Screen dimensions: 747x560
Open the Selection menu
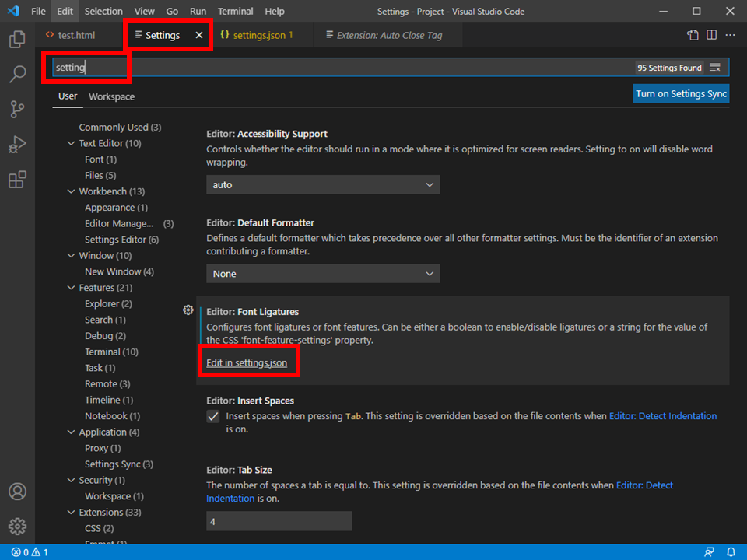(103, 11)
